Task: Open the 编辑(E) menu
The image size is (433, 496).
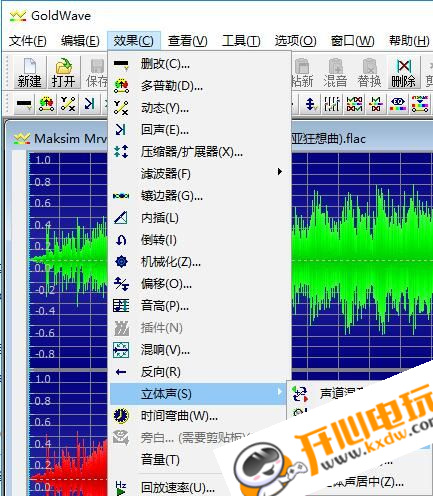Action: (80, 41)
